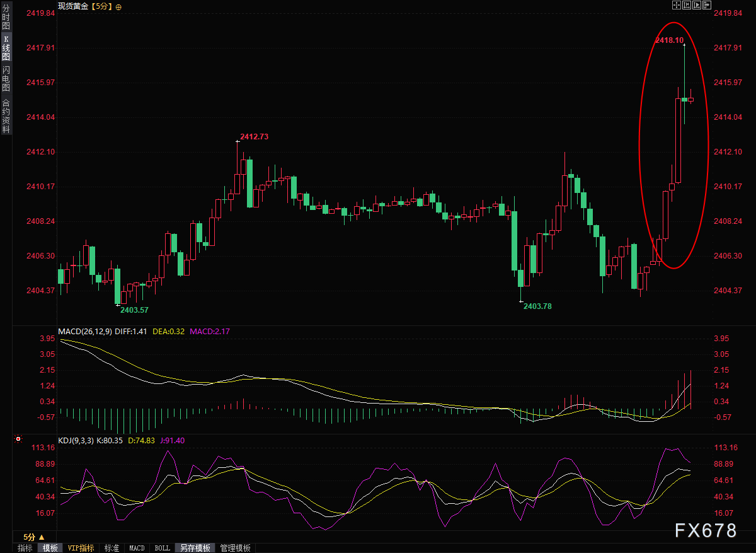Click the 另存模板 button
This screenshot has height=553, width=756.
click(195, 548)
